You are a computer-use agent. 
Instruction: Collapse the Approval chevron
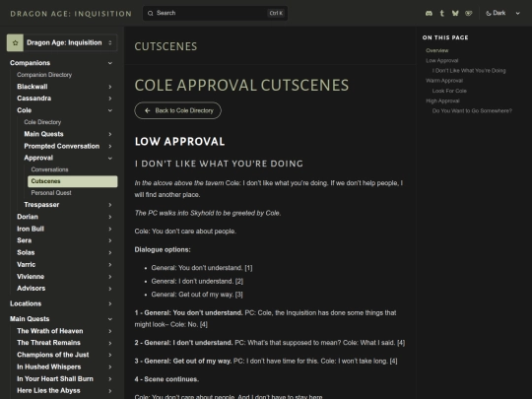[x=110, y=158]
